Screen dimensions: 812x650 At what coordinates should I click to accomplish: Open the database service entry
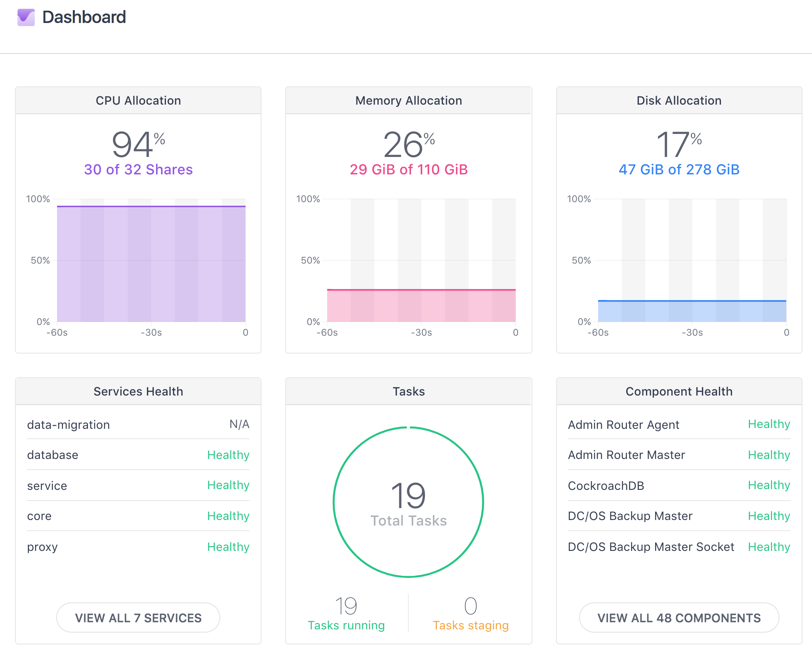(x=53, y=455)
